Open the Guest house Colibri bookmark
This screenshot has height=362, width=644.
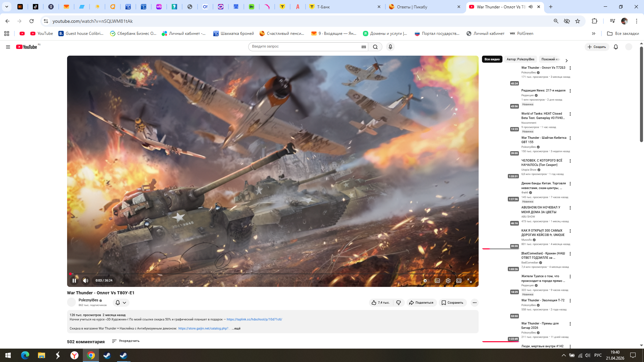(81, 34)
